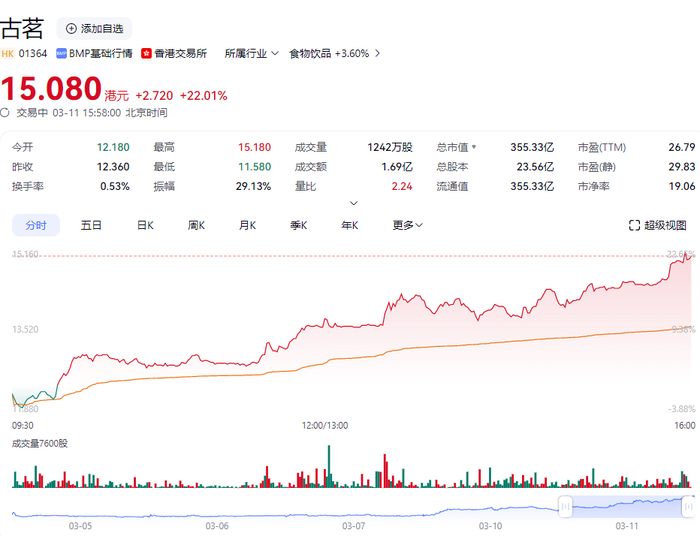Screen dimensions: 700x536
Task: Click 添加自选 to add stock to watchlist
Action: coord(93,28)
